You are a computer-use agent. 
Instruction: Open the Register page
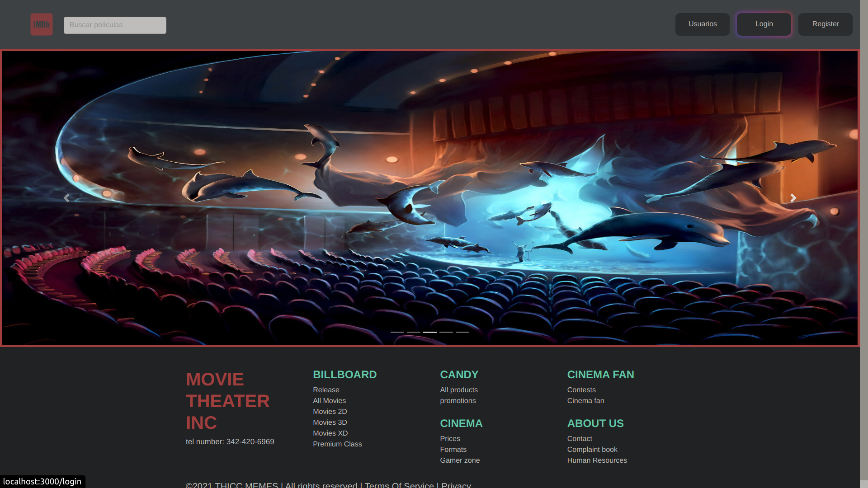(825, 24)
